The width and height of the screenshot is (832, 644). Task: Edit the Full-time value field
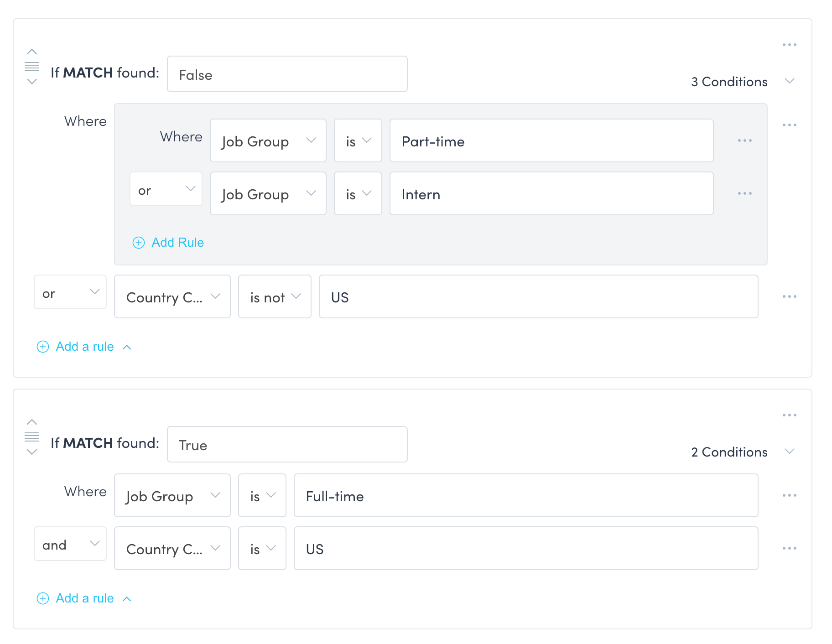[525, 496]
